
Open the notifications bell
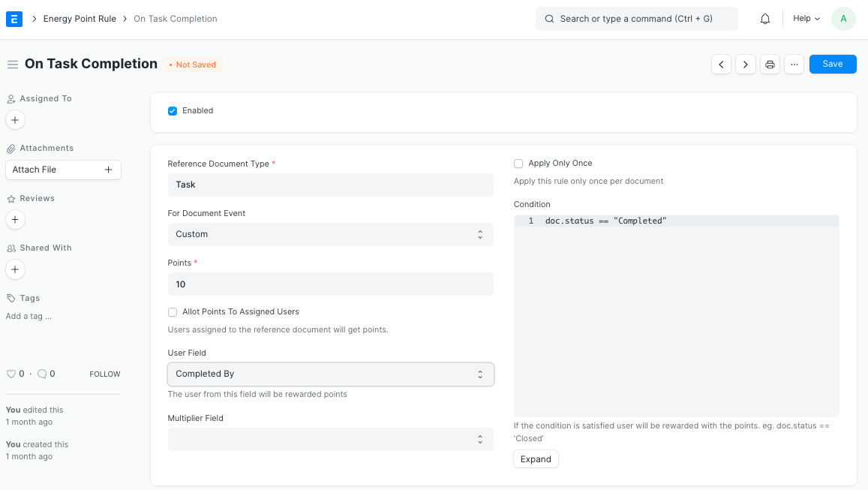765,19
